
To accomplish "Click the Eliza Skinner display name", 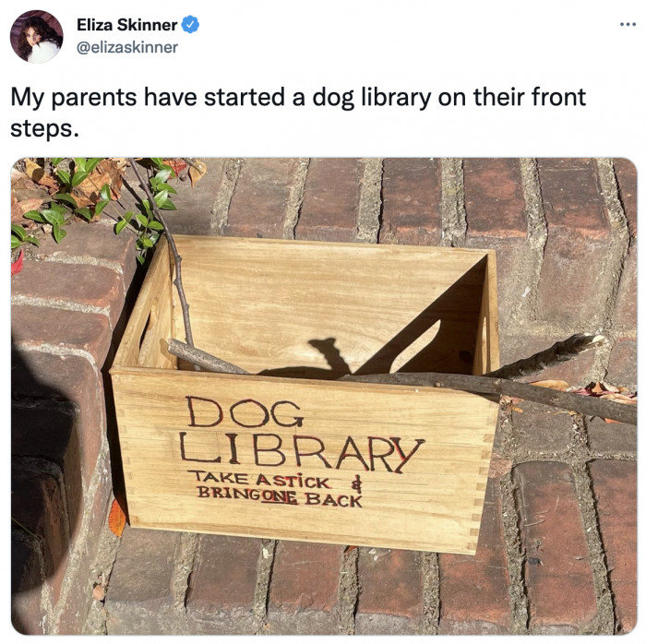I will coord(127,25).
